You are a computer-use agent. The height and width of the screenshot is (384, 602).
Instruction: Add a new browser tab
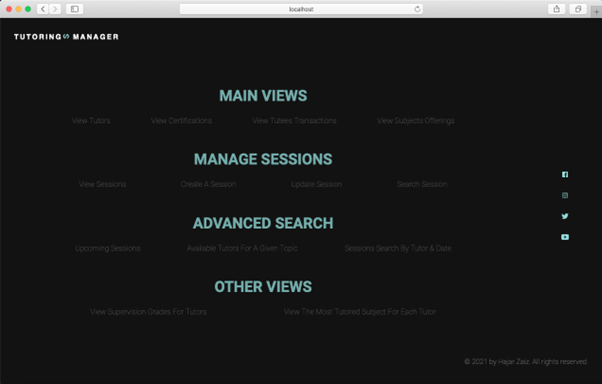point(596,12)
